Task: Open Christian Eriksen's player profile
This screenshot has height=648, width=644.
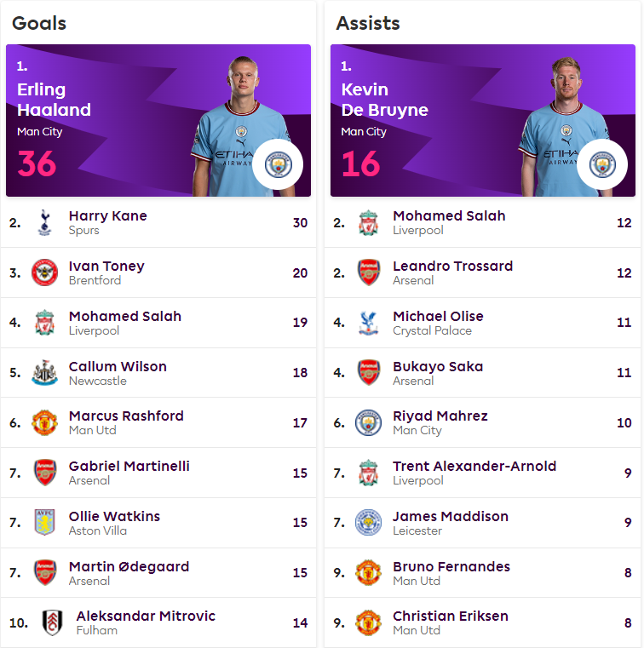Action: [x=451, y=616]
